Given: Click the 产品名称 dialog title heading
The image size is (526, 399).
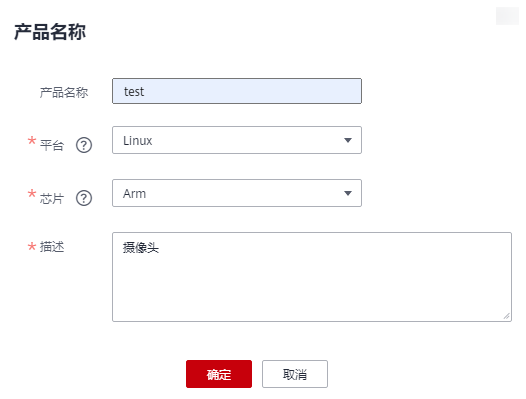Looking at the screenshot, I should click(x=50, y=32).
